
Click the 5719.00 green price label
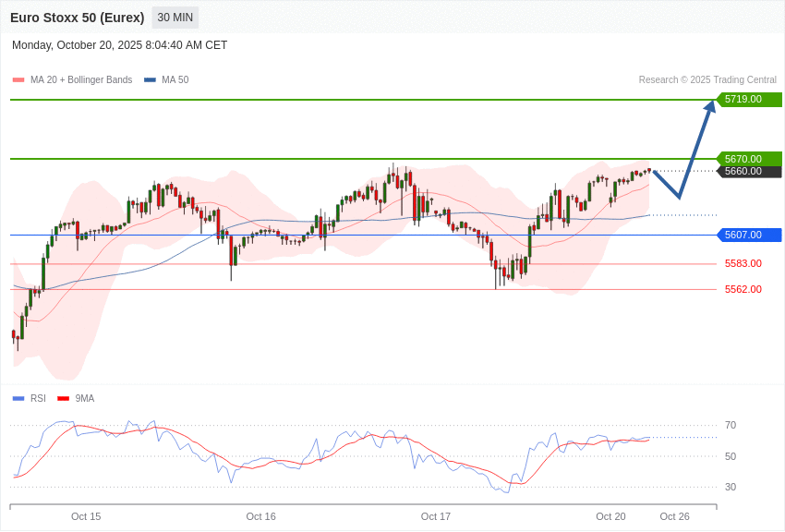749,99
